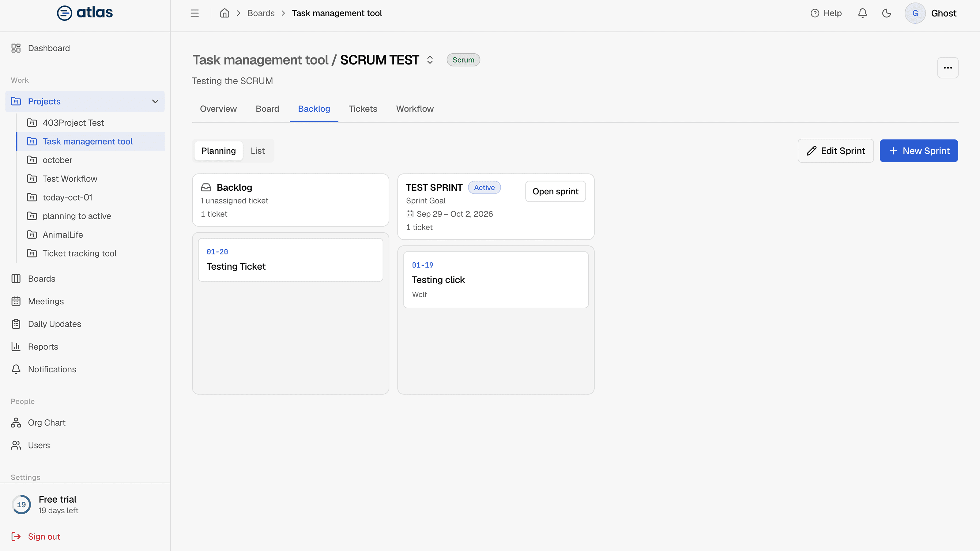Viewport: 980px width, 551px height.
Task: Select the october project
Action: [x=91, y=160]
